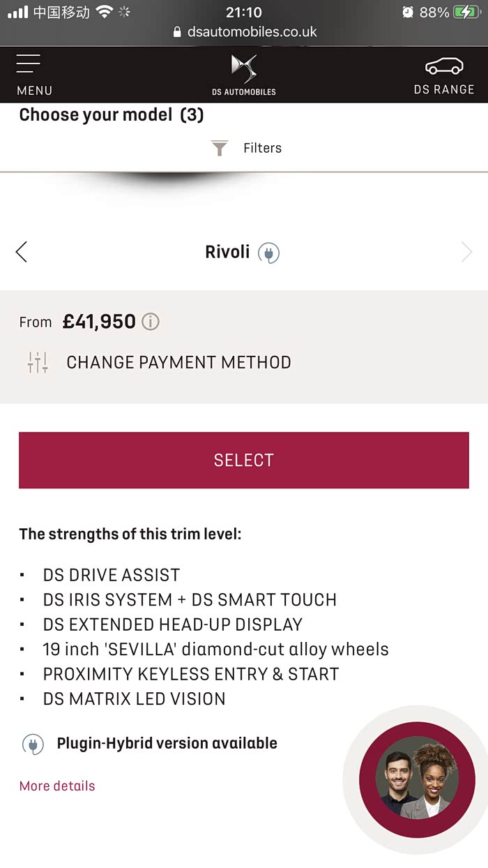
Task: Click CHANGE PAYMENT METHOD text
Action: tap(178, 362)
